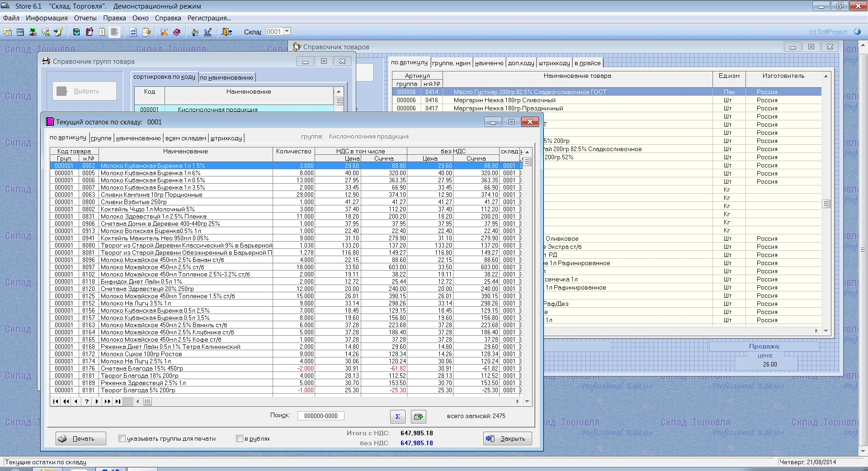
Task: Click the Поиск article search field
Action: [x=321, y=416]
